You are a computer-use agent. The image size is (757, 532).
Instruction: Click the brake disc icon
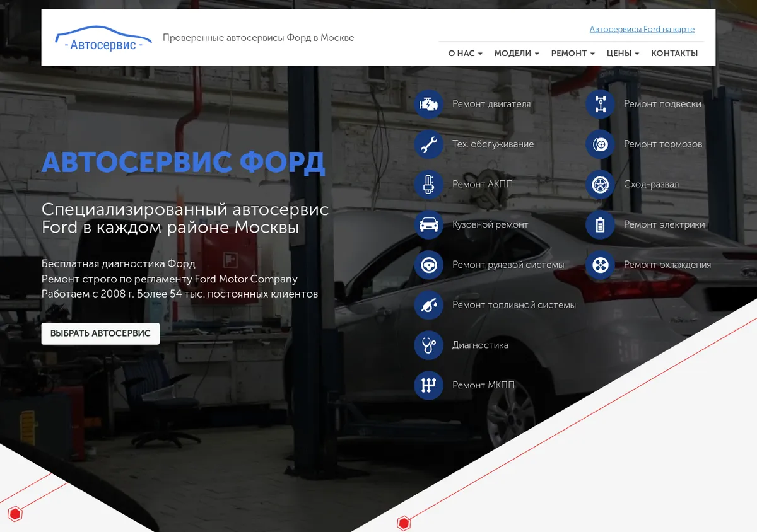601,144
